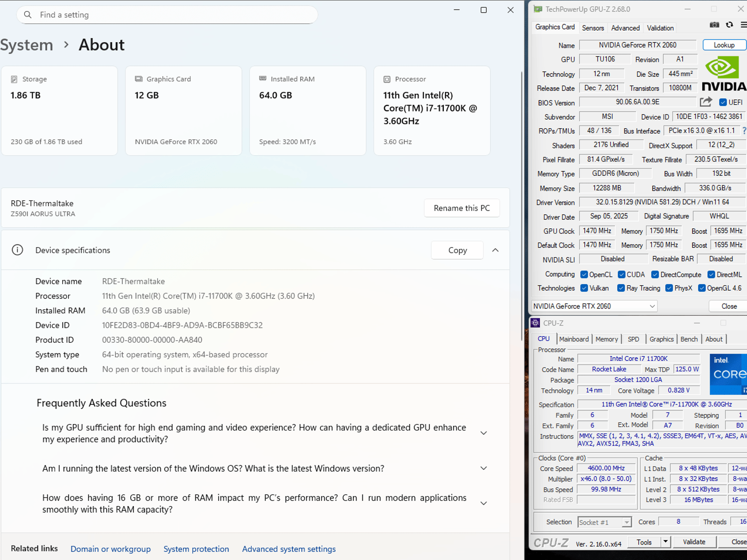Click the Bus Interface question mark icon
747x560 pixels.
[x=744, y=131]
